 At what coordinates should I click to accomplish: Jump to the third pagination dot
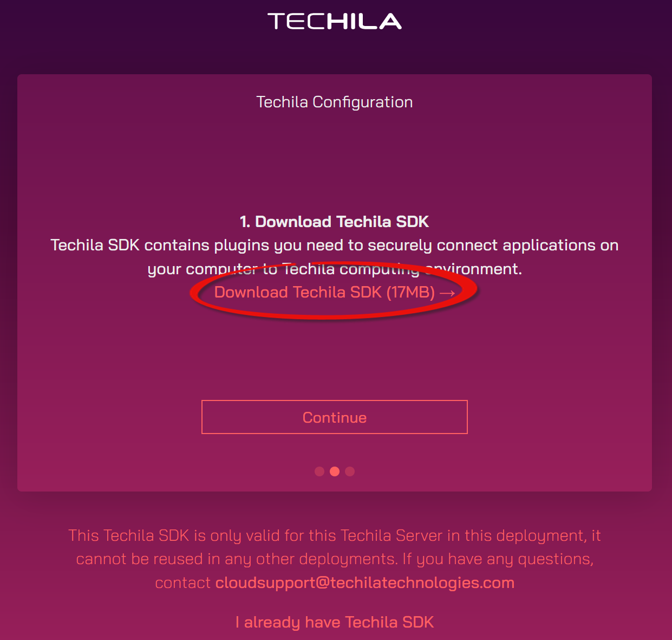click(x=350, y=471)
